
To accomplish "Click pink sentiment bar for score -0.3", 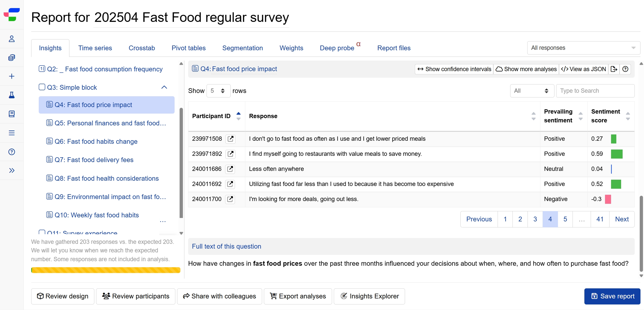I will (608, 199).
